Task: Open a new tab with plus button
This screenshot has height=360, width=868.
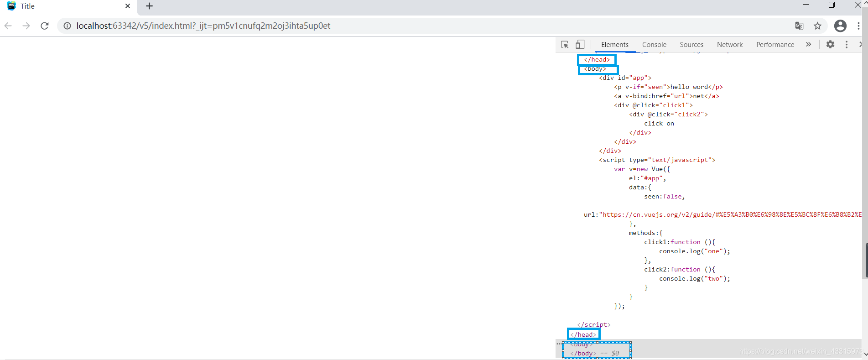Action: pyautogui.click(x=149, y=6)
